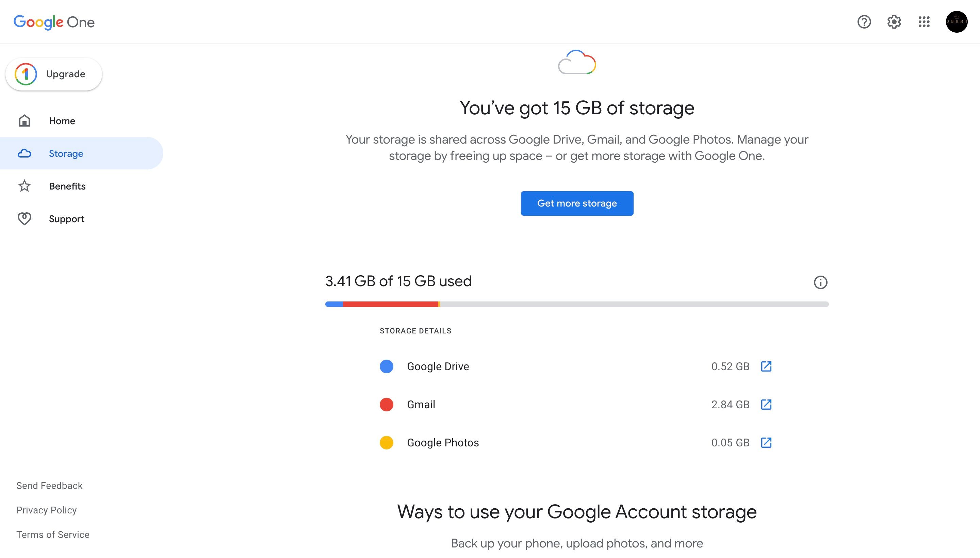This screenshot has height=558, width=980.
Task: Open the Terms of Service link
Action: point(53,535)
